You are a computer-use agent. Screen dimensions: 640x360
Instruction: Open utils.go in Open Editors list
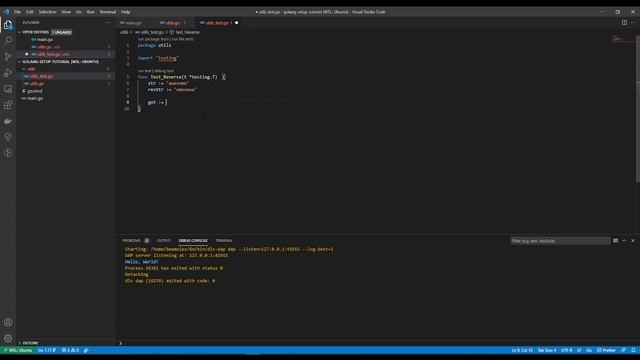tap(44, 47)
